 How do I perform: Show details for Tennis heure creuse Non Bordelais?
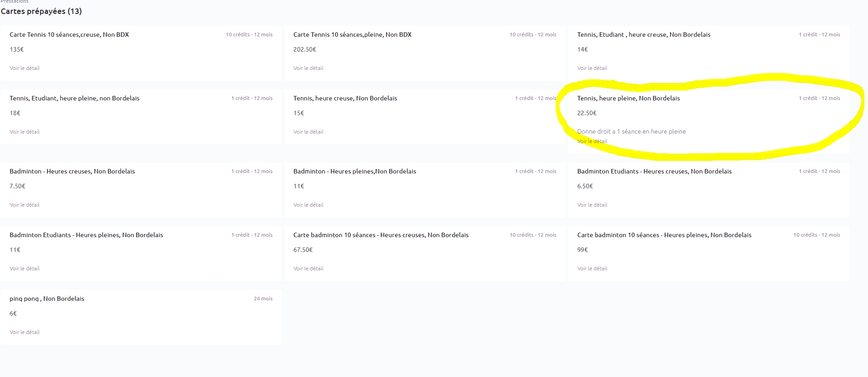pos(308,132)
